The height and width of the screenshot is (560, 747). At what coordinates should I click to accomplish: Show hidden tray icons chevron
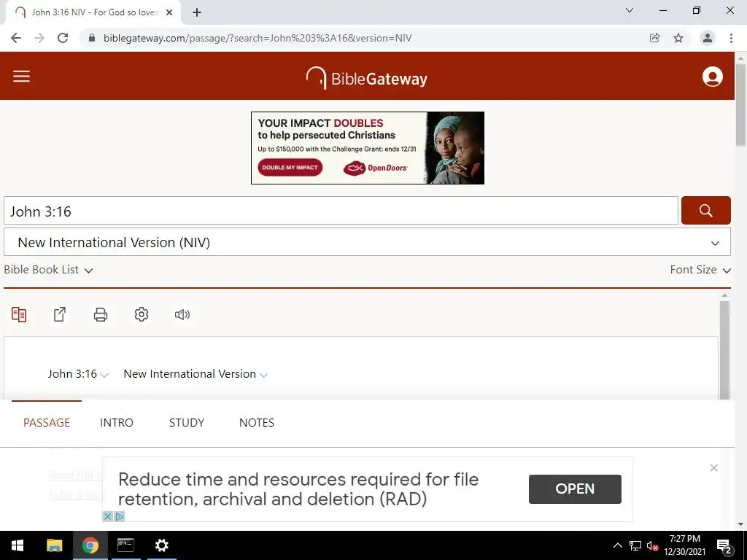(617, 545)
